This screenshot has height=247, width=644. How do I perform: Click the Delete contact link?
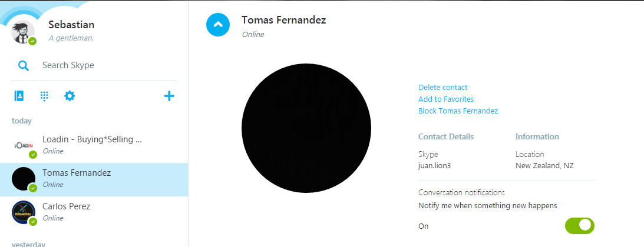(x=442, y=87)
